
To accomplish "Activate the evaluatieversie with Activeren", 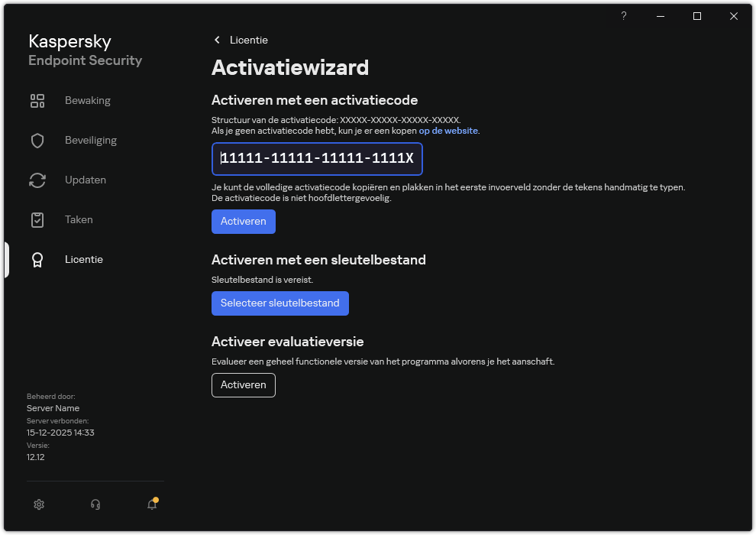I will tap(243, 385).
